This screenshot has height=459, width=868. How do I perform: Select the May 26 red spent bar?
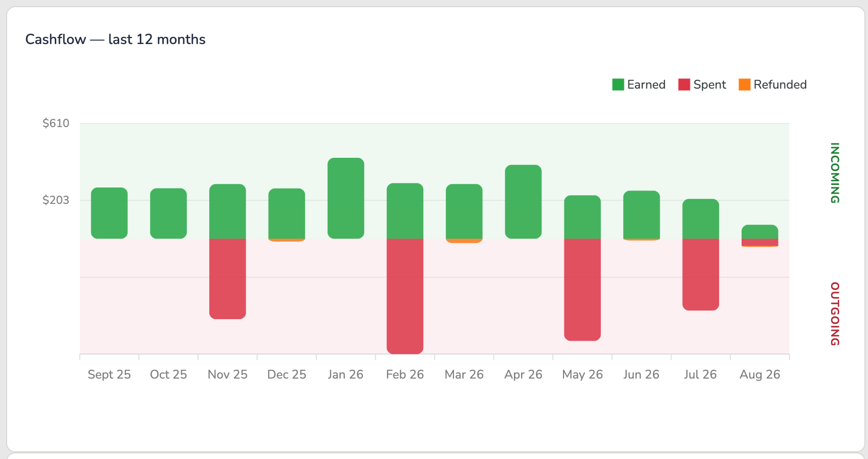tap(582, 289)
